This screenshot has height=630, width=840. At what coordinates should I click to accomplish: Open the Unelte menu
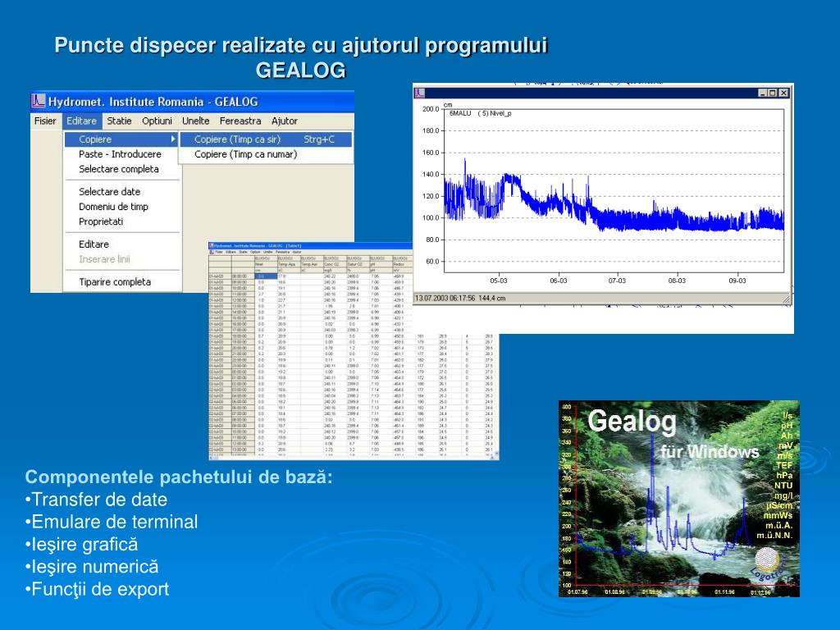coord(195,121)
